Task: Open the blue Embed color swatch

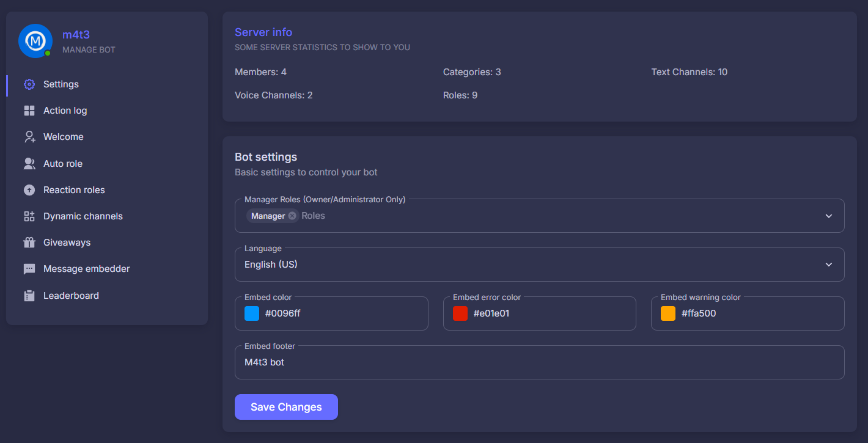Action: pyautogui.click(x=252, y=313)
